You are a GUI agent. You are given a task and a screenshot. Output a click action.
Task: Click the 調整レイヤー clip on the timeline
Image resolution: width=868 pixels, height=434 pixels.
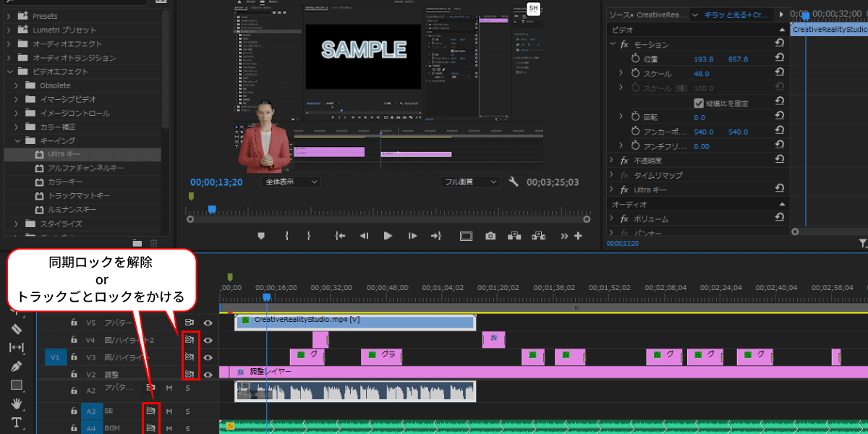543,372
